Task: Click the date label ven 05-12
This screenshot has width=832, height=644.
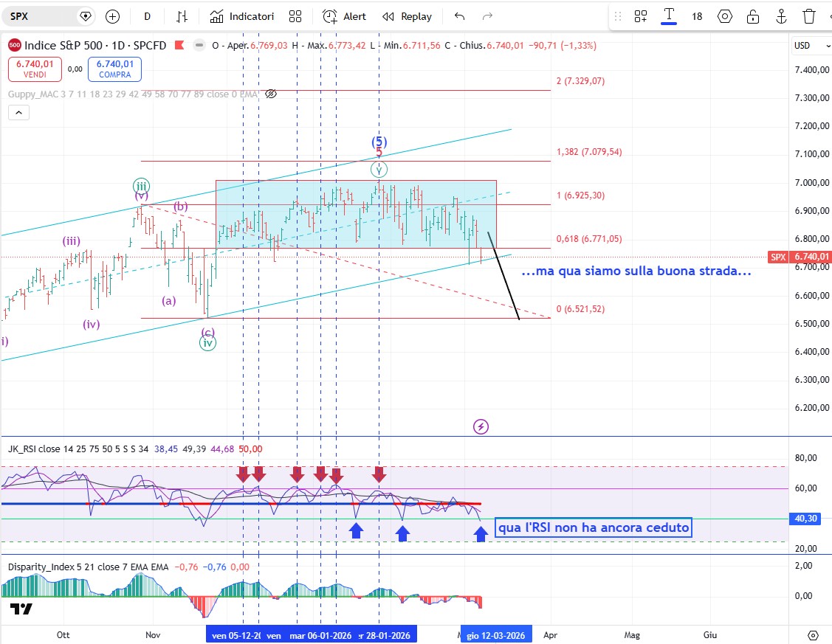Action: point(236,635)
